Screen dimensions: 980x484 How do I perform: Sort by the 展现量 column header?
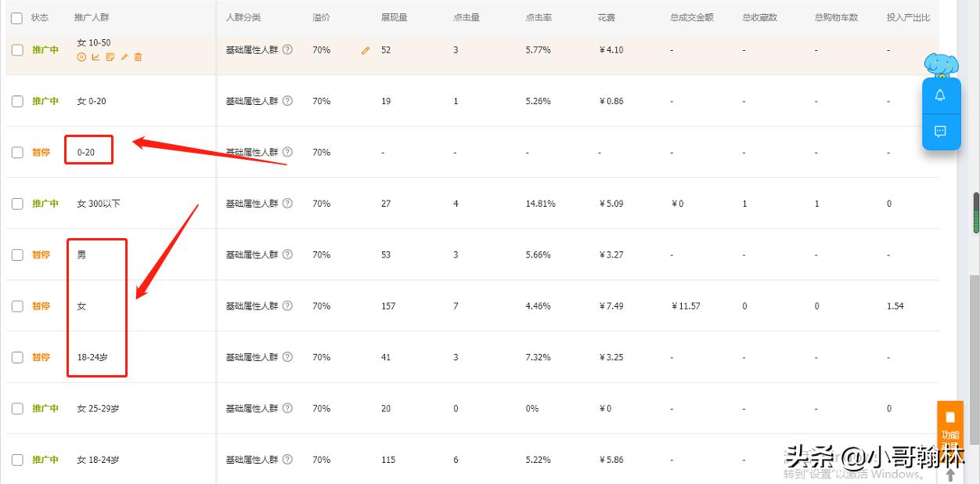[394, 17]
